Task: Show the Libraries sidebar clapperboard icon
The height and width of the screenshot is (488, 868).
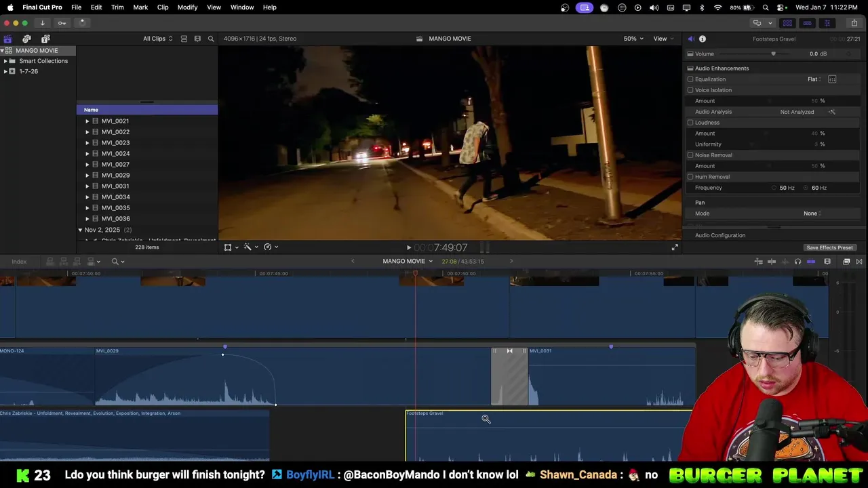Action: (x=7, y=39)
